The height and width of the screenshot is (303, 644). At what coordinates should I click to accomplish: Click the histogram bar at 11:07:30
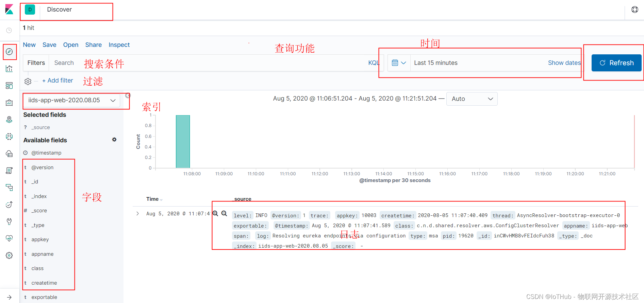(x=183, y=141)
